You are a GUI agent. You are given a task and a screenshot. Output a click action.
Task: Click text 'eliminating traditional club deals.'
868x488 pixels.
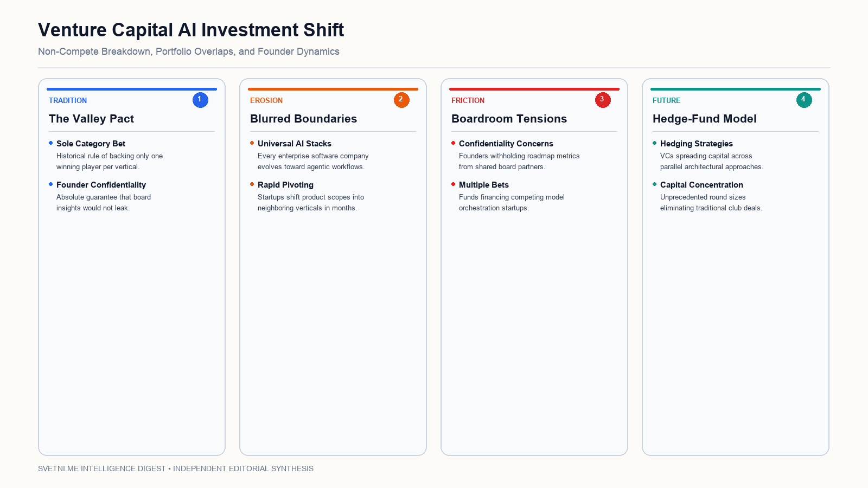[711, 208]
